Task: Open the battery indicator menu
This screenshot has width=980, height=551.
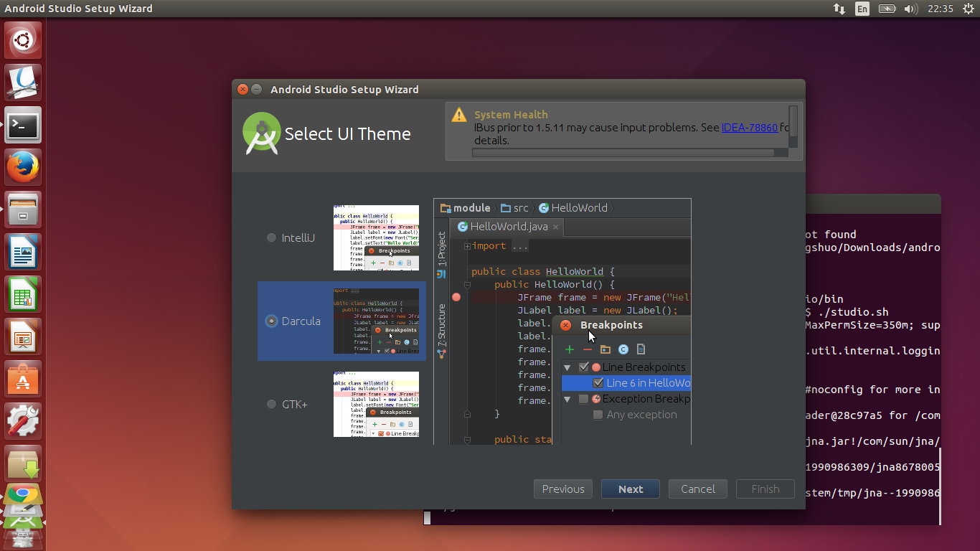Action: [x=887, y=9]
